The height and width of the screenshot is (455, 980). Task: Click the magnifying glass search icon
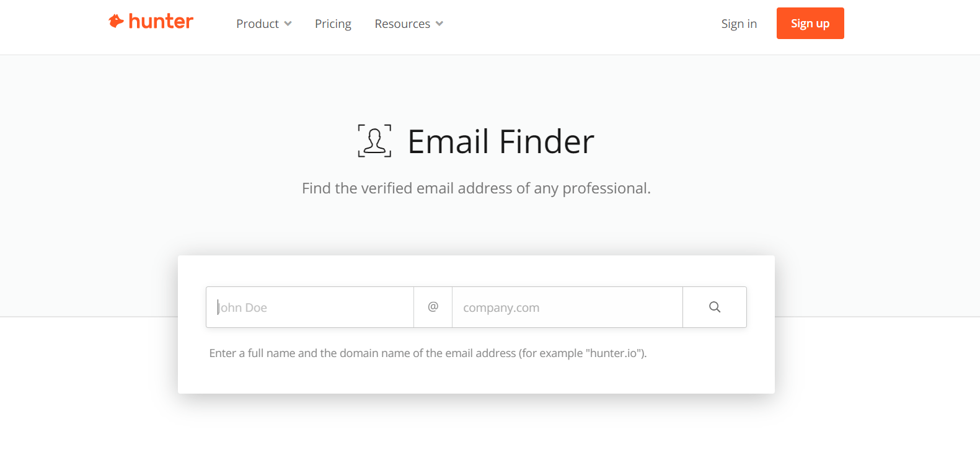point(715,307)
